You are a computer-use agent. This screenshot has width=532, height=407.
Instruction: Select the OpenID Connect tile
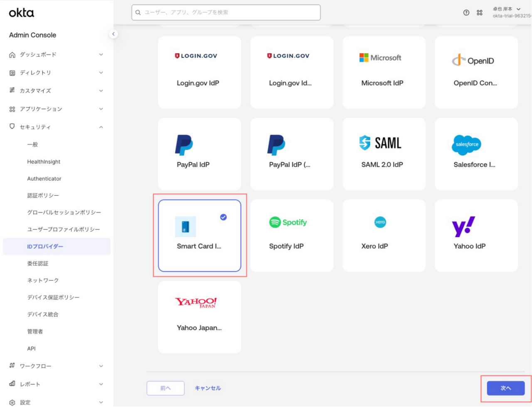tap(476, 72)
